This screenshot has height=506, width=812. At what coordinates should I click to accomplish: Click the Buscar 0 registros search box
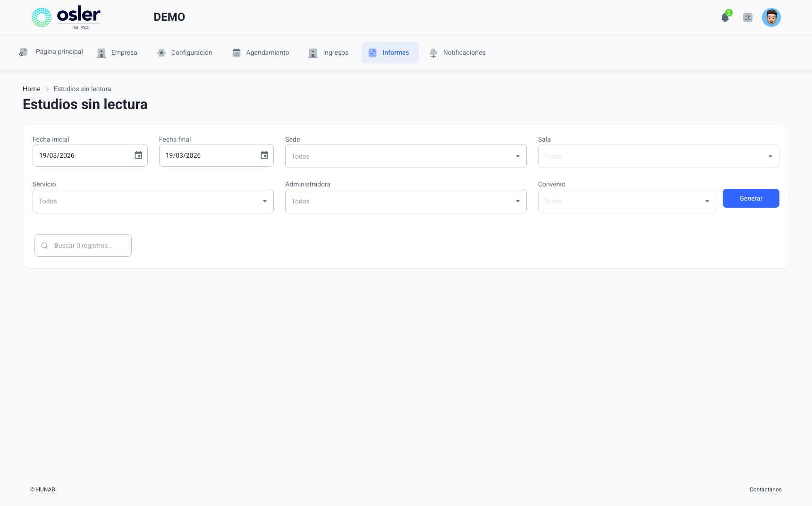point(83,245)
